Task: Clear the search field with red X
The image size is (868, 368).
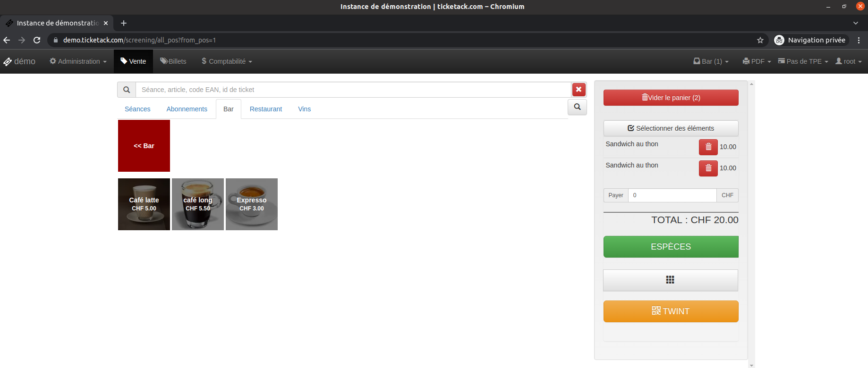Action: tap(579, 90)
